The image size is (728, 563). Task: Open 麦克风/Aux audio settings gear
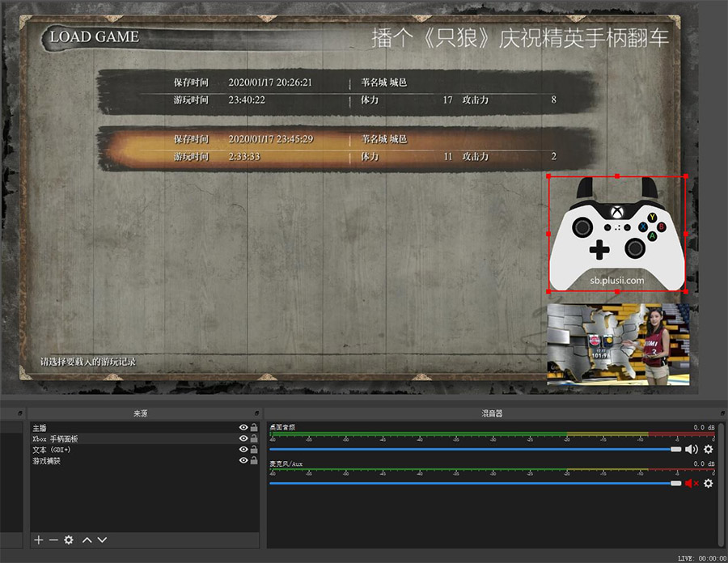708,483
